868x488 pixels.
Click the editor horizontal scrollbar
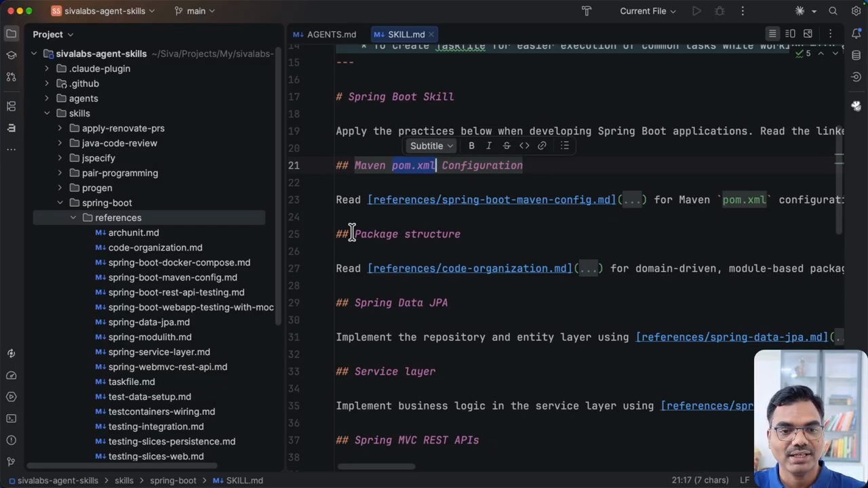[376, 466]
